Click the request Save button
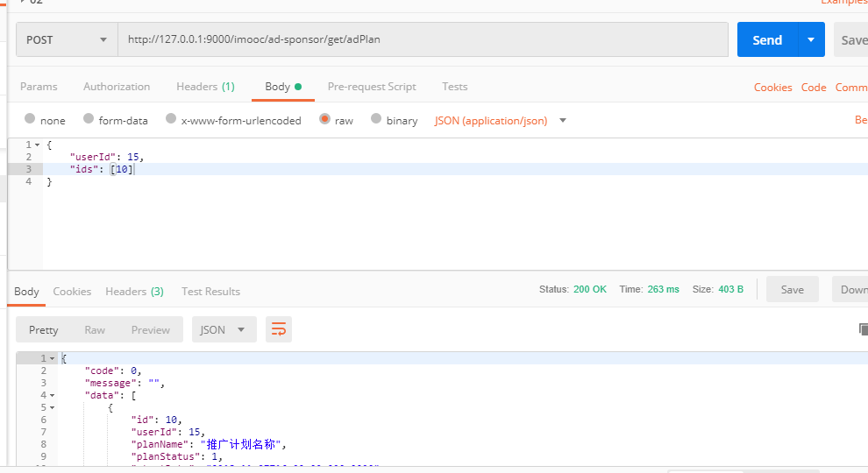Image resolution: width=868 pixels, height=473 pixels. [852, 39]
